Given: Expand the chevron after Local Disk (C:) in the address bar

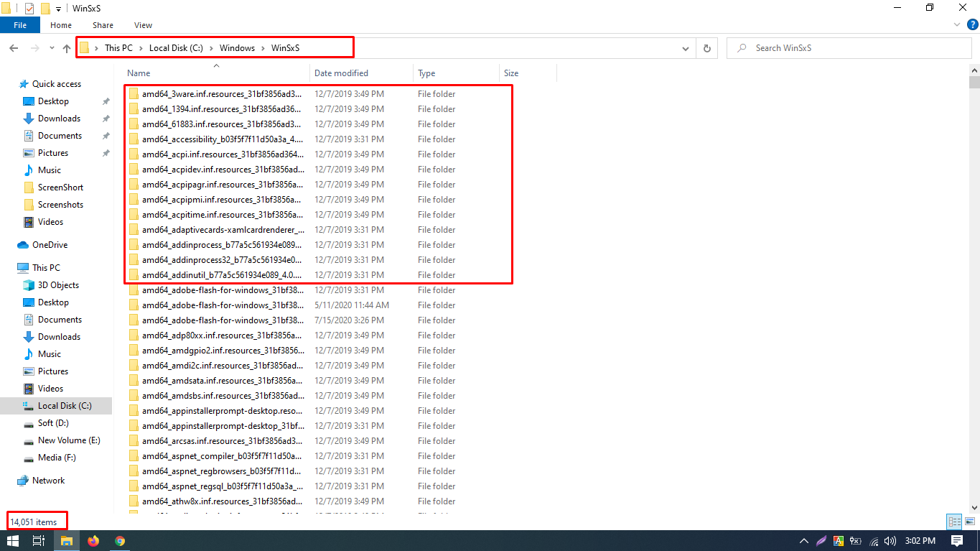Looking at the screenshot, I should (x=211, y=48).
